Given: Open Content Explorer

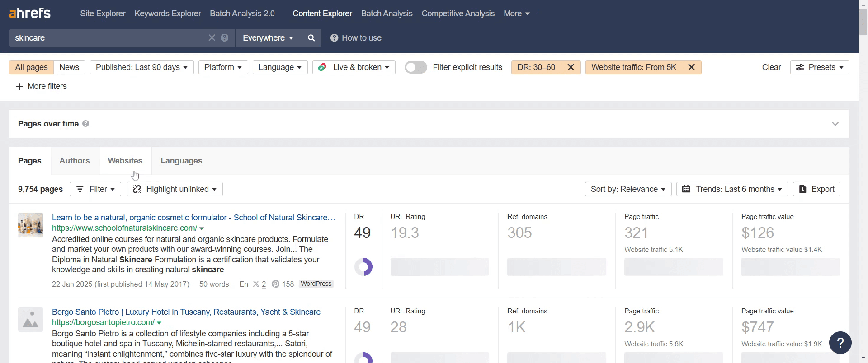Looking at the screenshot, I should (322, 14).
